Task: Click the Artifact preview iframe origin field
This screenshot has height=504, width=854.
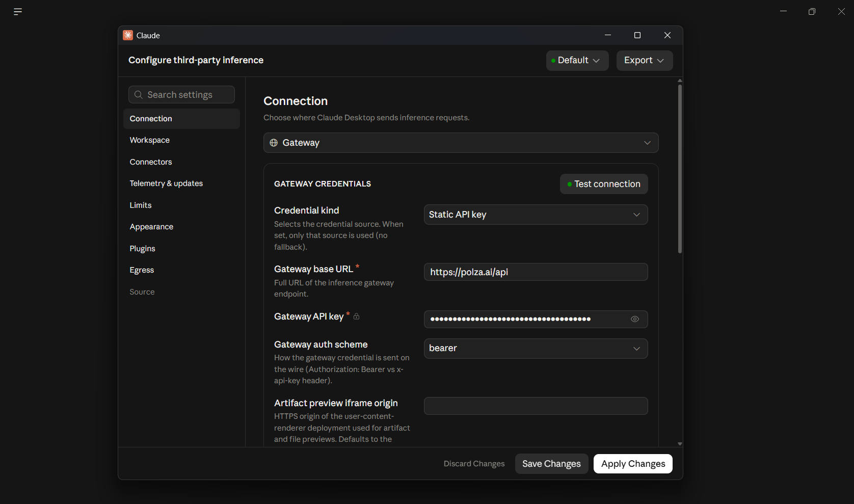Action: coord(536,406)
